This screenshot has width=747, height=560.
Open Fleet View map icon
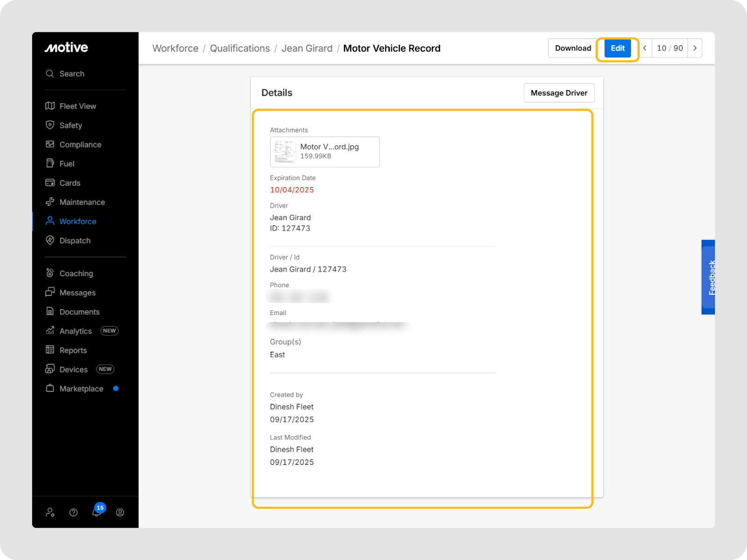[x=50, y=106]
